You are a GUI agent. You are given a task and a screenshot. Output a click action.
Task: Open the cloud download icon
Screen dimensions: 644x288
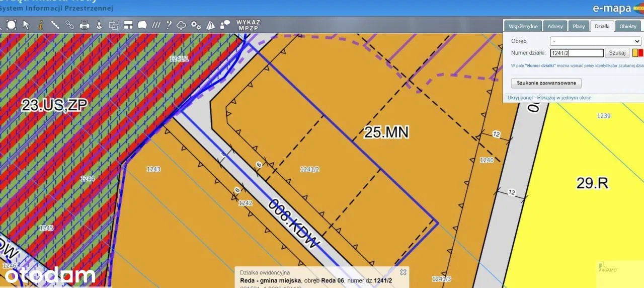click(182, 25)
